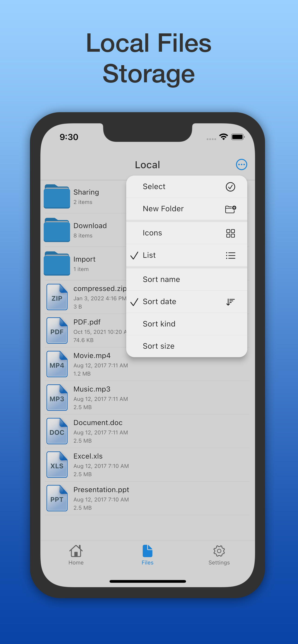Image resolution: width=298 pixels, height=644 pixels.
Task: Switch to the Files tab
Action: tap(148, 555)
